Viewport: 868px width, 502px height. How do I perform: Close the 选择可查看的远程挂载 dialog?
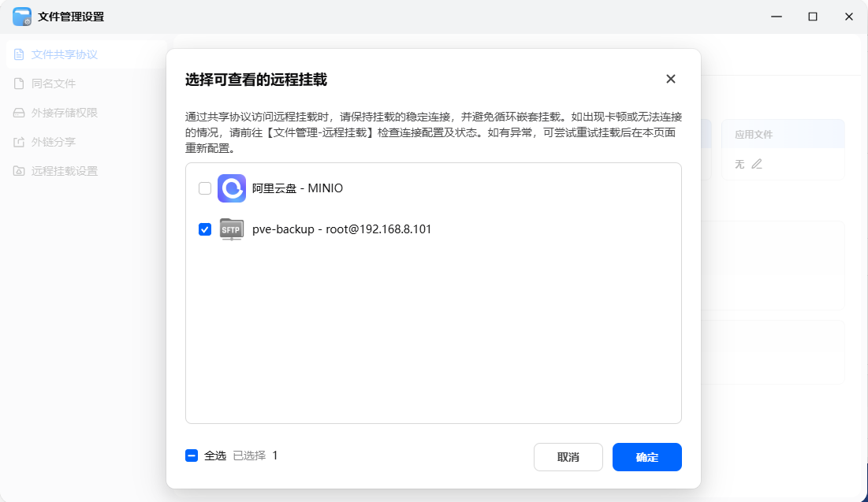click(670, 79)
